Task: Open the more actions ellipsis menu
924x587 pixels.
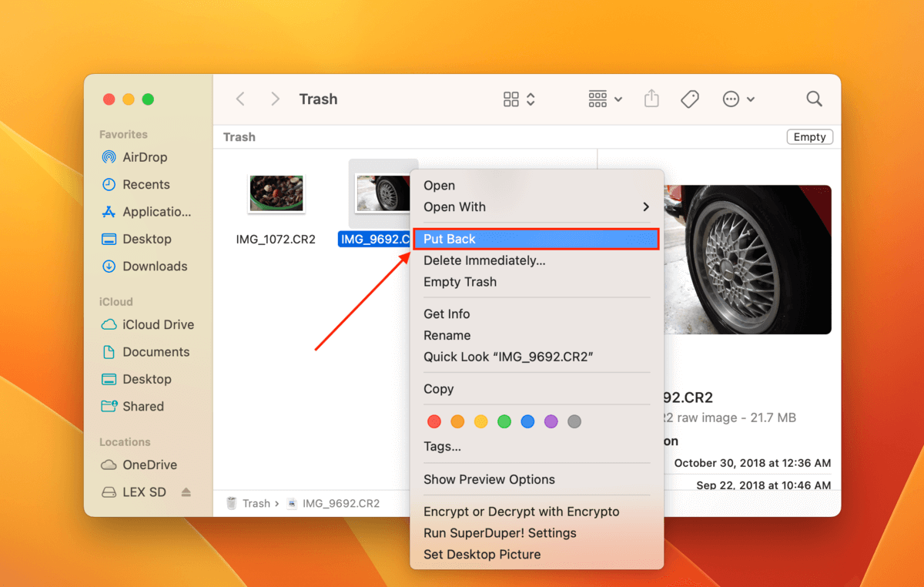Action: [738, 99]
